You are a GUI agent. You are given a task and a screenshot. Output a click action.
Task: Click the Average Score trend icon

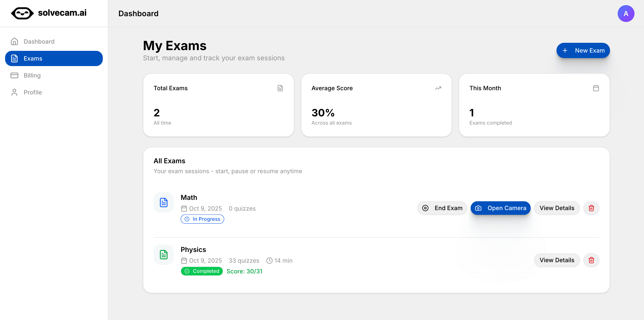[438, 88]
